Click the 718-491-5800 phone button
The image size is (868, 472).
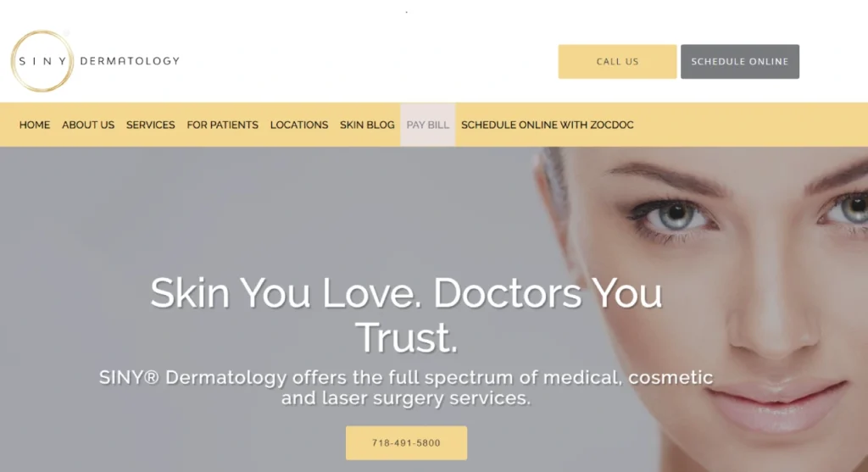[406, 442]
